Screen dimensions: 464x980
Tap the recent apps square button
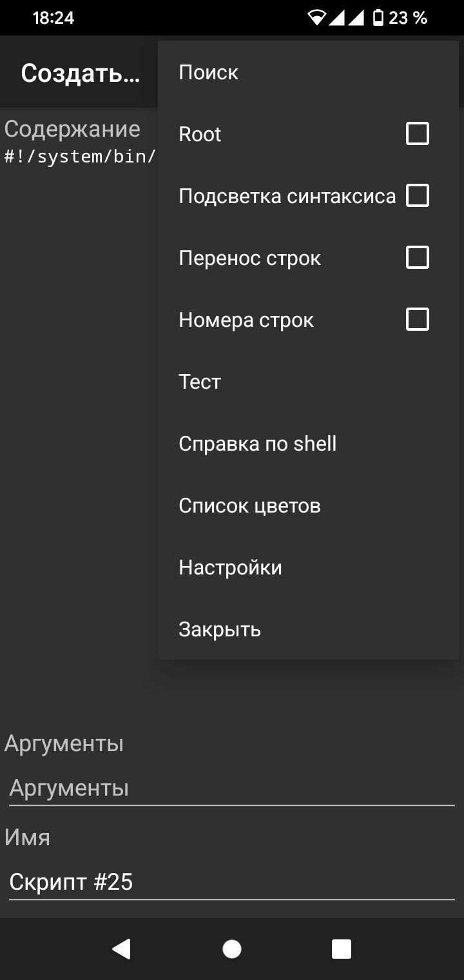pos(342,949)
